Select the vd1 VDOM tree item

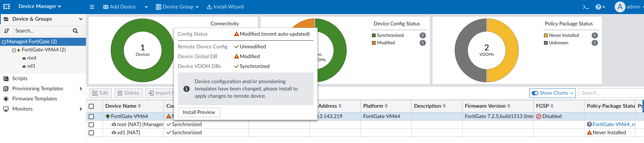(x=31, y=66)
